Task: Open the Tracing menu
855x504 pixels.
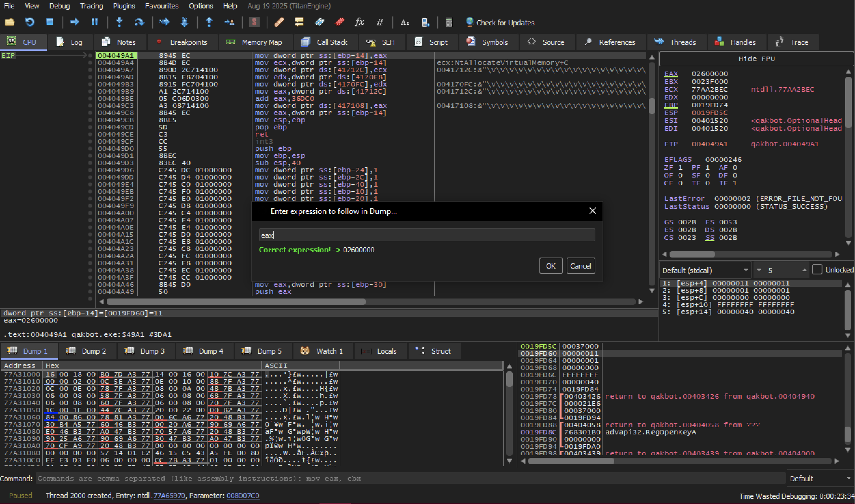Action: 91,6
